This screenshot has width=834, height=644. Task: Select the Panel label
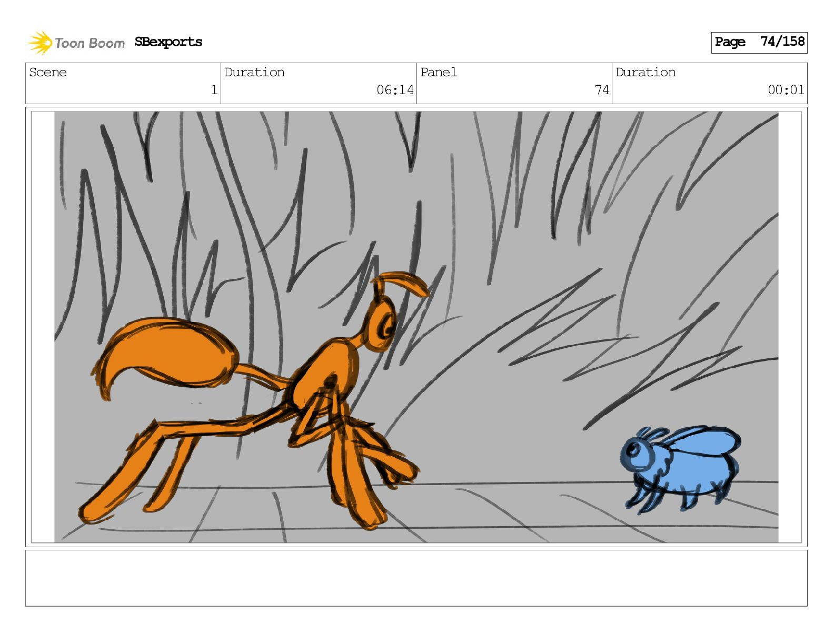coord(439,72)
